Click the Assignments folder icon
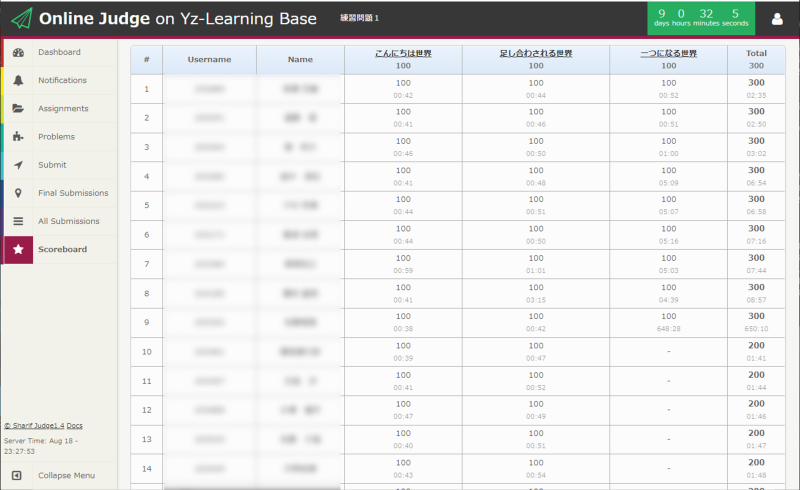Viewport: 800px width, 490px height. (x=18, y=108)
